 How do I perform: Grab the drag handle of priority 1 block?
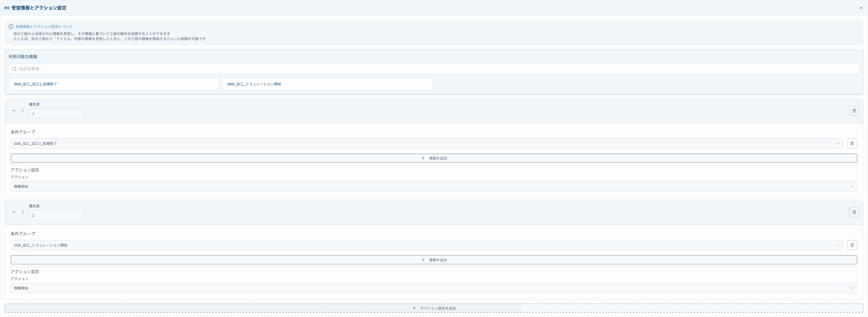click(x=23, y=111)
